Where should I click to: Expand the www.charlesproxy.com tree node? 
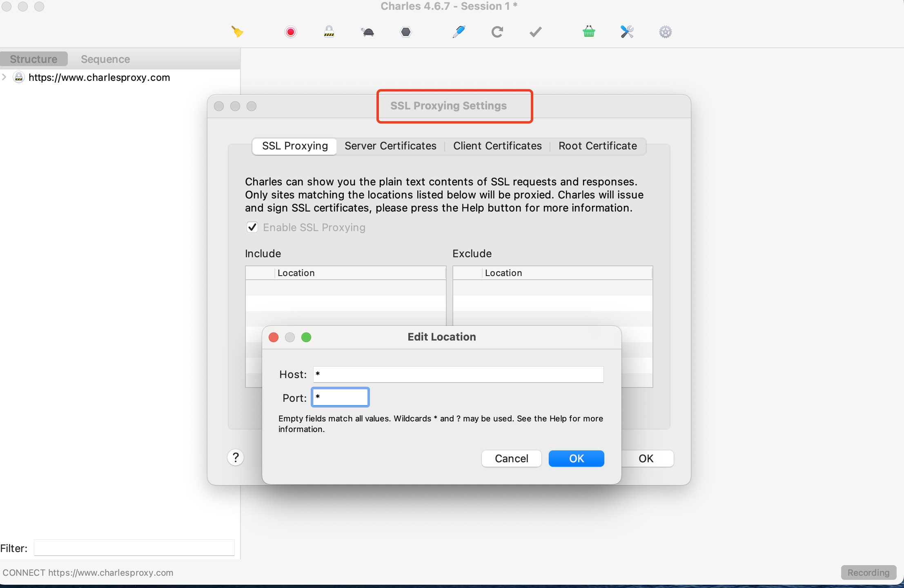[x=4, y=77]
